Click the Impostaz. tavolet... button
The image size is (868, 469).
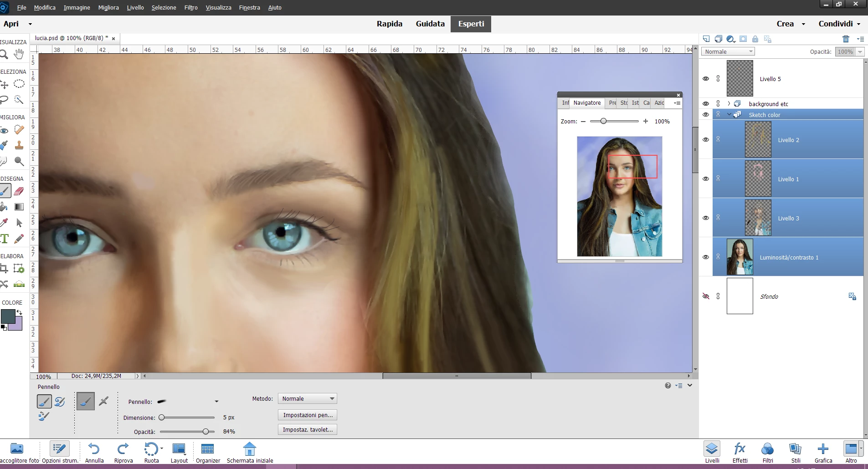[x=308, y=430]
